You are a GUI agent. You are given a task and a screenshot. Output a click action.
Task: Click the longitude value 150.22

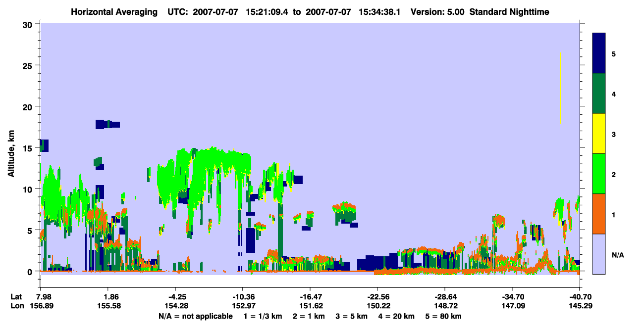point(378,306)
